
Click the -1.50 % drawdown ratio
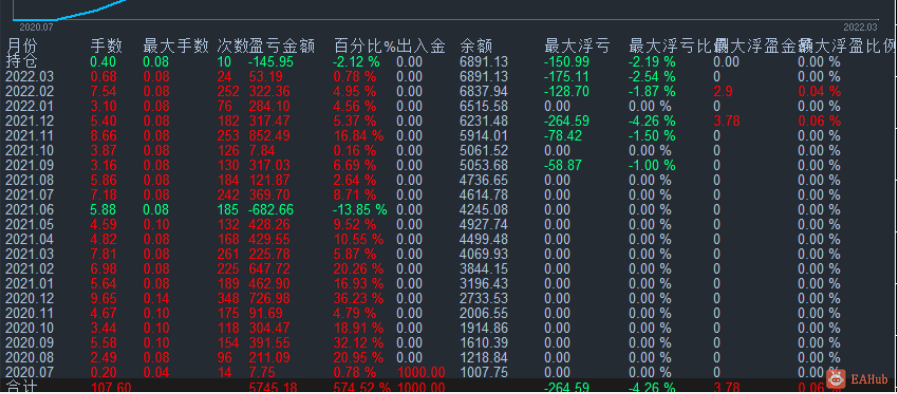coord(652,136)
